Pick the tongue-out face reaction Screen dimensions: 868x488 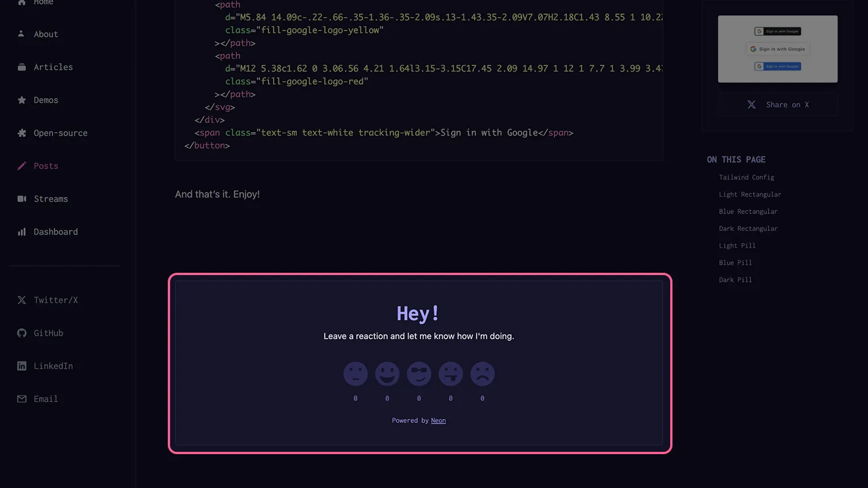point(450,374)
